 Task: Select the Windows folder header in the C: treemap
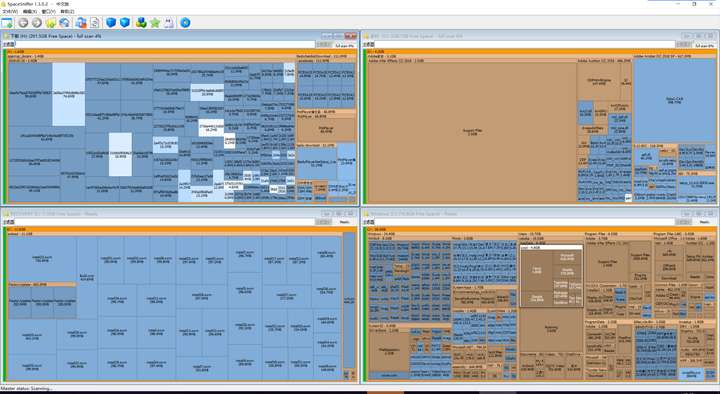point(442,234)
